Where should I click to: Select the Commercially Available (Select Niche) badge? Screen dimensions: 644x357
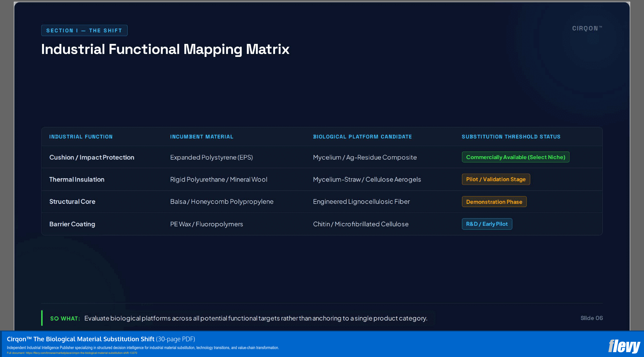516,157
